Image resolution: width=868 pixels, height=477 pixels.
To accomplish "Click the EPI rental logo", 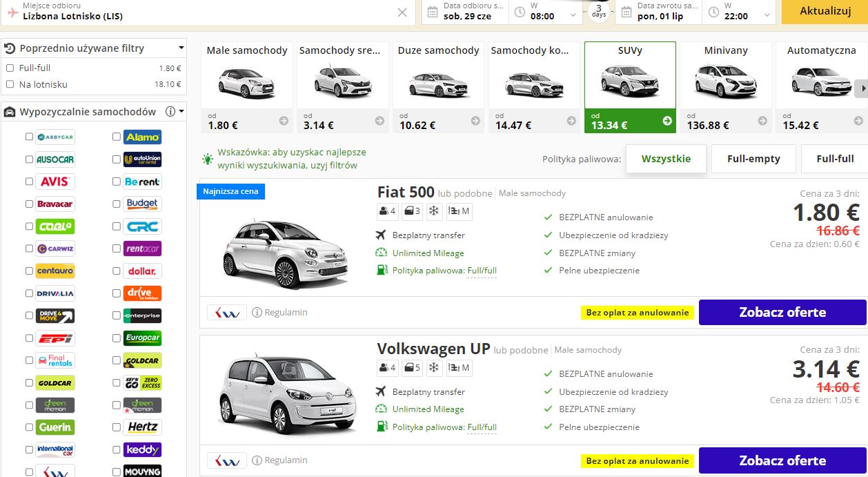I will [55, 338].
